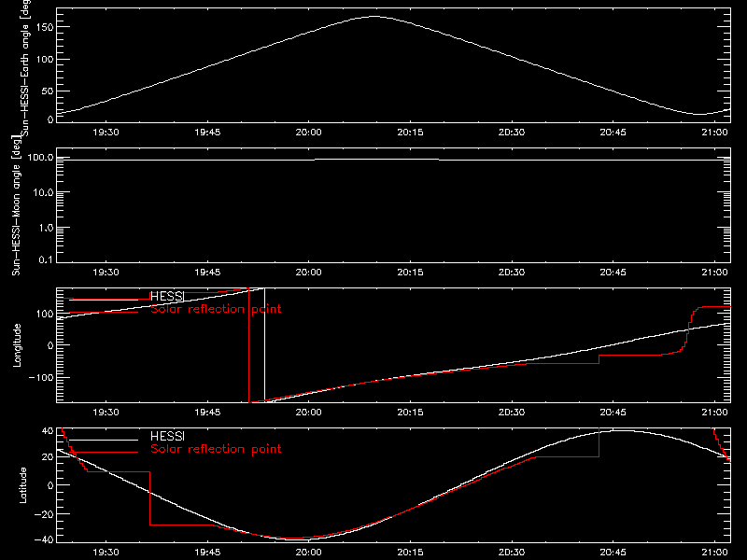Click the red vertical wrap line in Longitude plot
Viewport: 747px width, 560px height.
click(248, 344)
